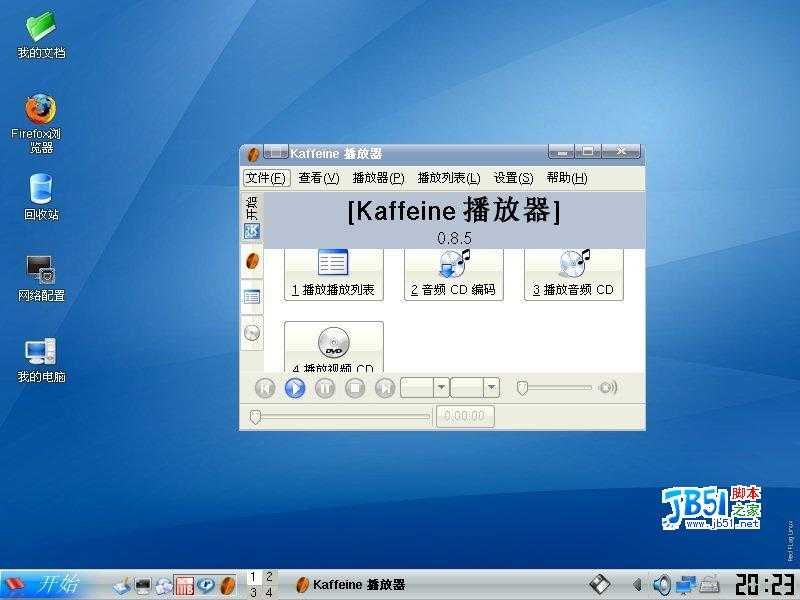Open the 我的电脑 desktop icon
Viewport: 800px width, 600px height.
[41, 360]
